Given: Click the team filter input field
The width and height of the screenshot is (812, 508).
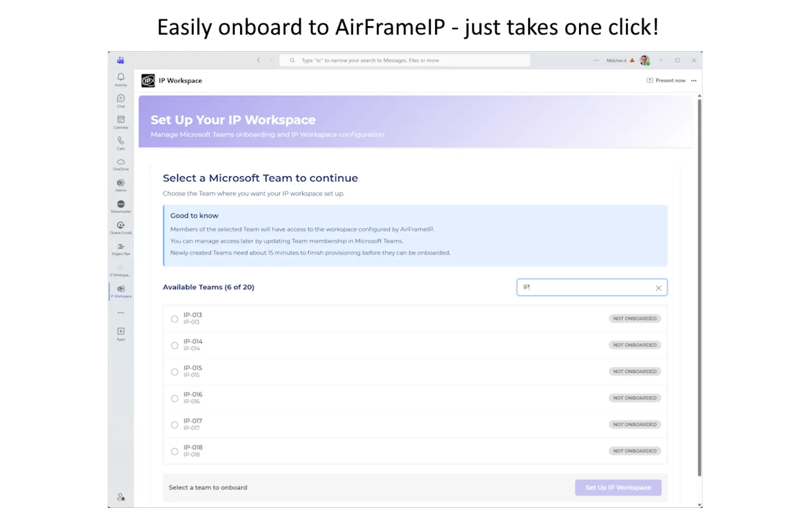Looking at the screenshot, I should coord(592,288).
